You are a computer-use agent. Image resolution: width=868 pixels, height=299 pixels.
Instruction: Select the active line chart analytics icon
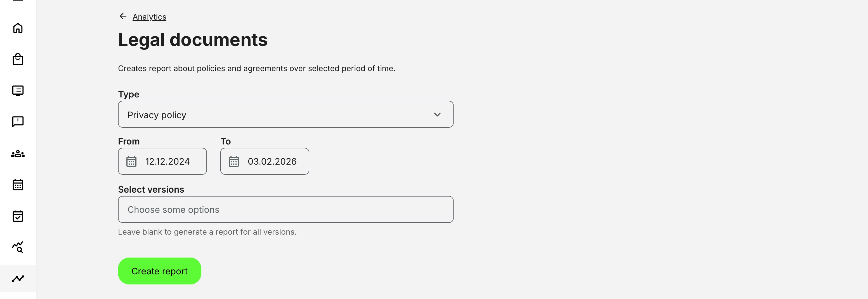[18, 278]
